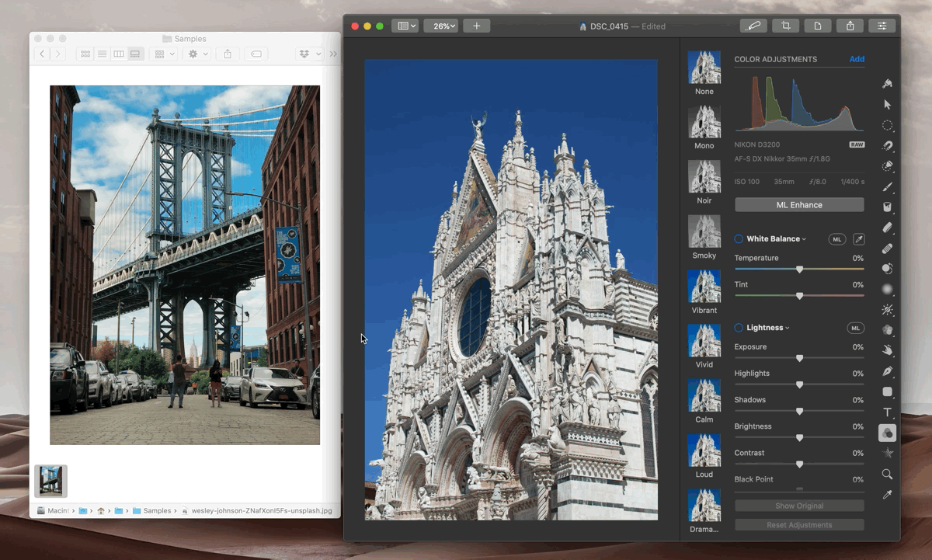Select the Erase tool in the sidebar
This screenshot has height=560, width=932.
click(x=888, y=228)
